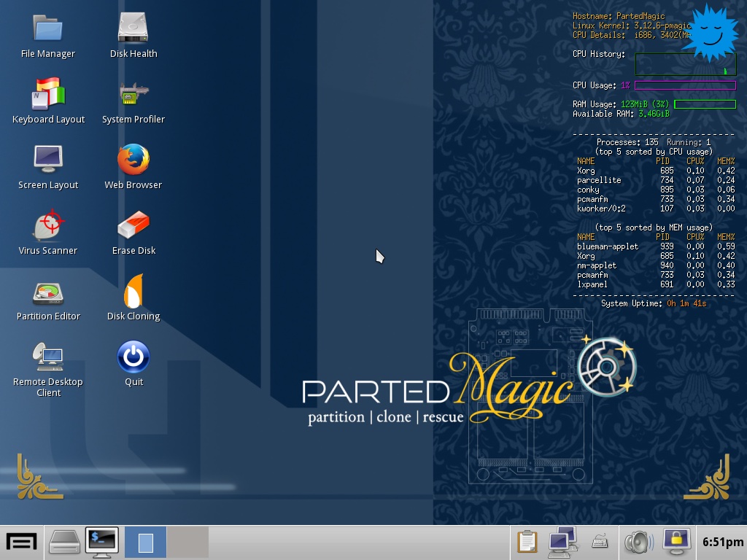
Task: Switch to the second workspace in the pager
Action: click(x=187, y=542)
